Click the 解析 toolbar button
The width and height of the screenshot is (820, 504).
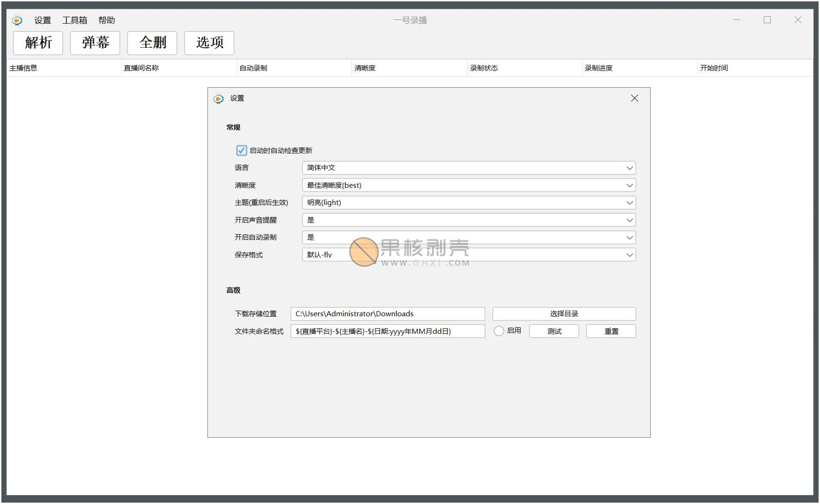click(38, 43)
